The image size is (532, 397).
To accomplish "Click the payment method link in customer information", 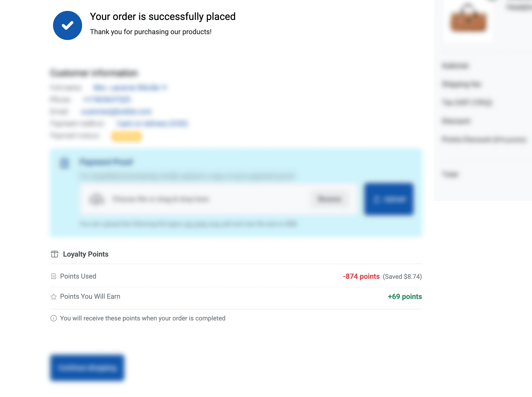I will pos(152,123).
